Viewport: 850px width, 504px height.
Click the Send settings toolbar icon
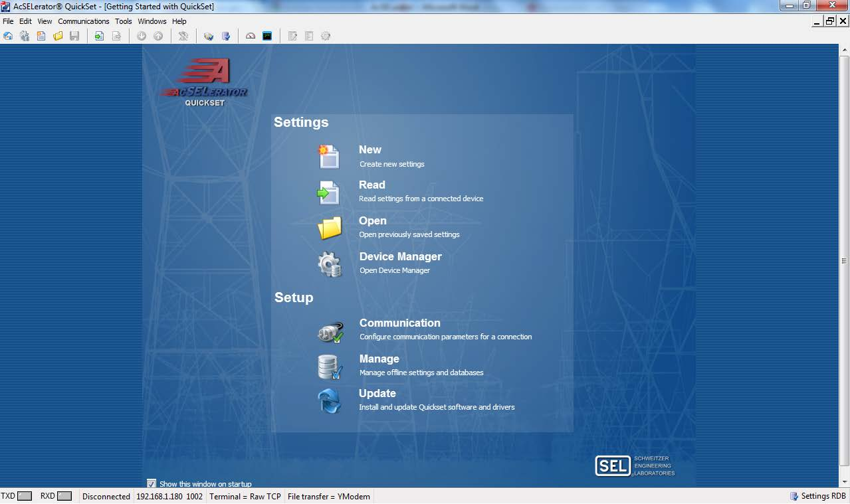pyautogui.click(x=116, y=36)
